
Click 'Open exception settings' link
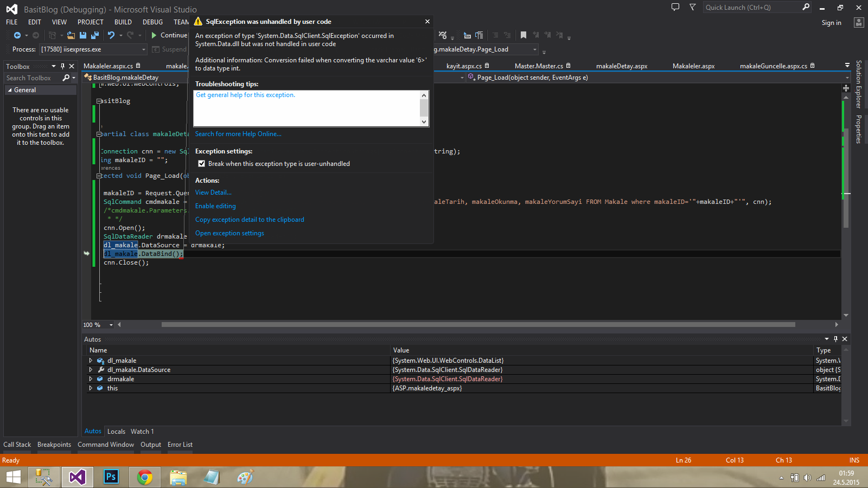(x=229, y=233)
